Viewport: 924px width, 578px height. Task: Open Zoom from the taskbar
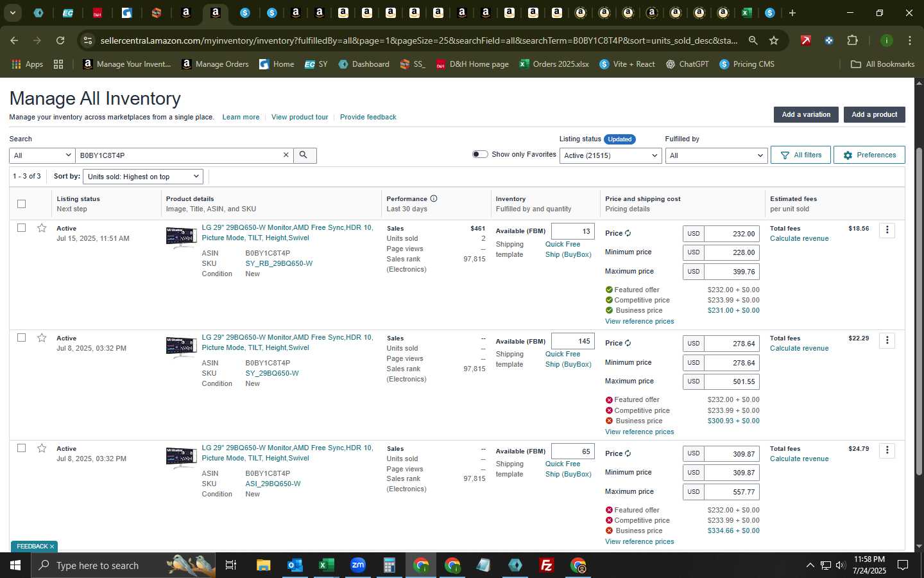click(357, 565)
